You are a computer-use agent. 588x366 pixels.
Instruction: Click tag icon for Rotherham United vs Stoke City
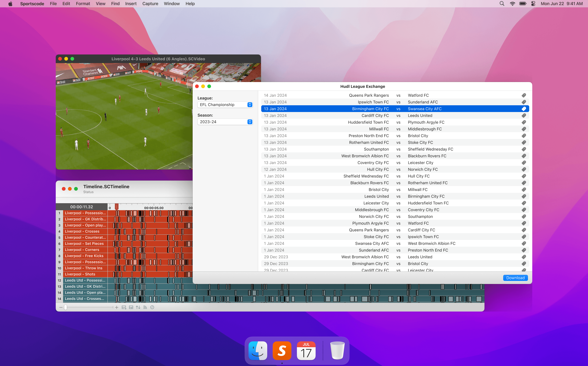click(x=524, y=143)
